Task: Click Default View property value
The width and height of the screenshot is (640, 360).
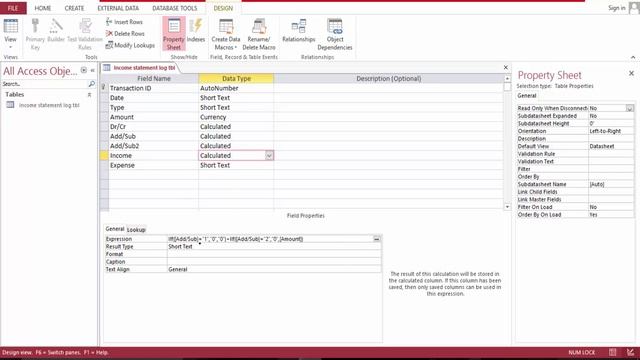Action: pos(611,146)
